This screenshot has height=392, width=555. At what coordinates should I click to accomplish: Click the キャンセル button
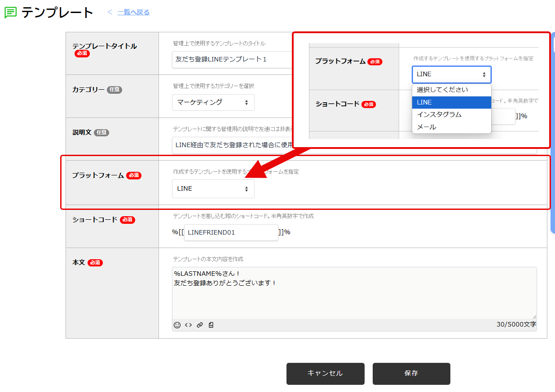(325, 374)
